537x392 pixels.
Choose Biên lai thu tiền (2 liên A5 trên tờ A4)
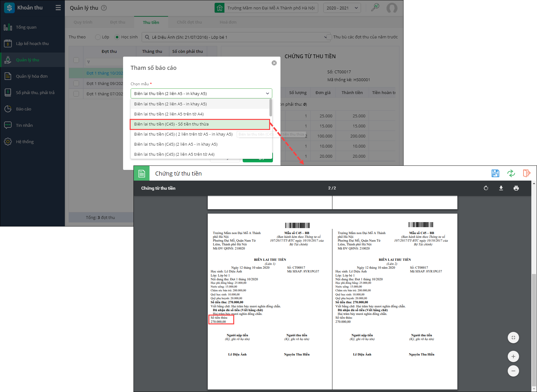[x=200, y=114]
